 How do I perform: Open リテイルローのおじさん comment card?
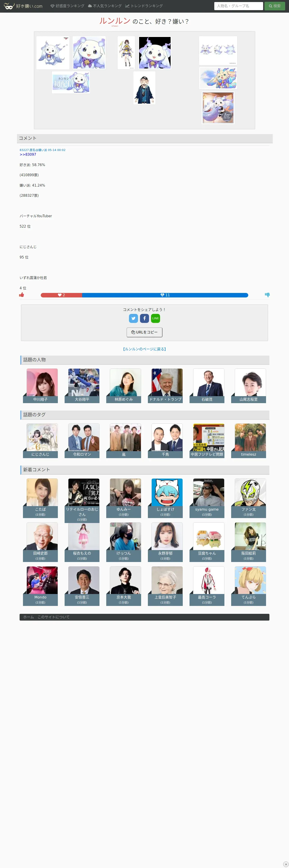coord(82,500)
